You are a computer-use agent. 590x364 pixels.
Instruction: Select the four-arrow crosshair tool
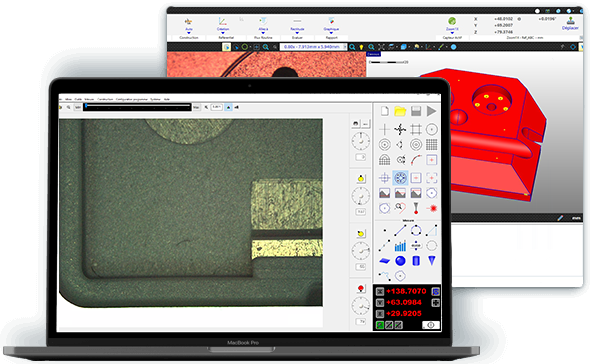pos(400,129)
